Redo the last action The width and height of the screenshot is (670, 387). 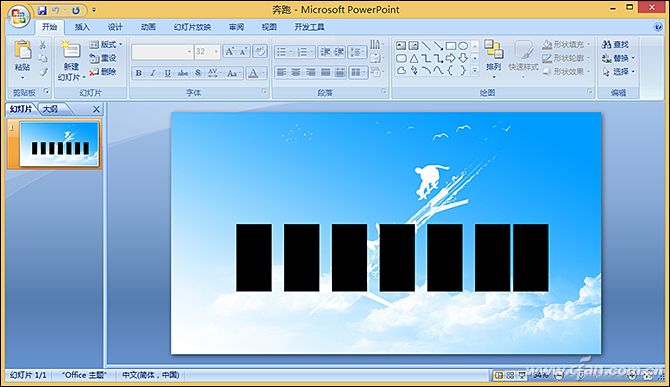point(76,10)
